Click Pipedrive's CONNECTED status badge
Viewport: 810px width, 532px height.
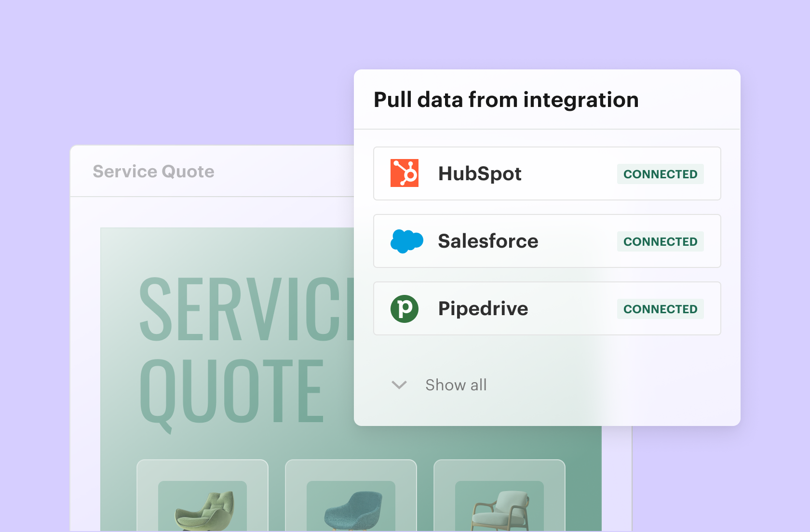pyautogui.click(x=660, y=309)
